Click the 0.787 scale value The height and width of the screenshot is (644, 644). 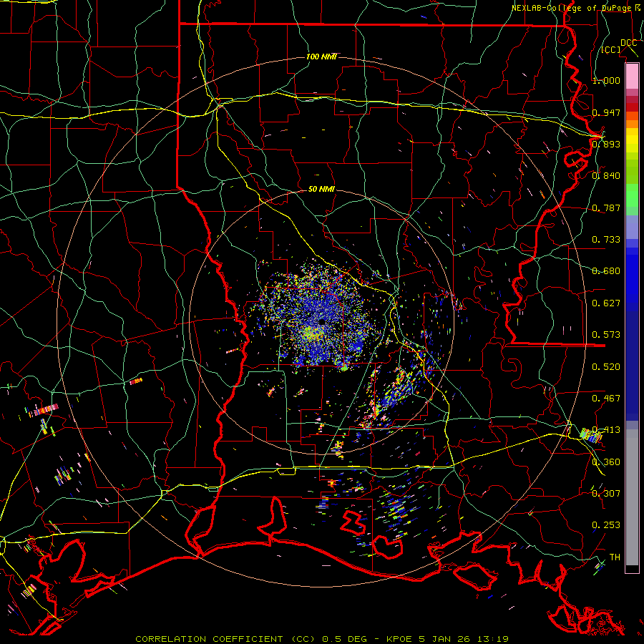tap(606, 208)
